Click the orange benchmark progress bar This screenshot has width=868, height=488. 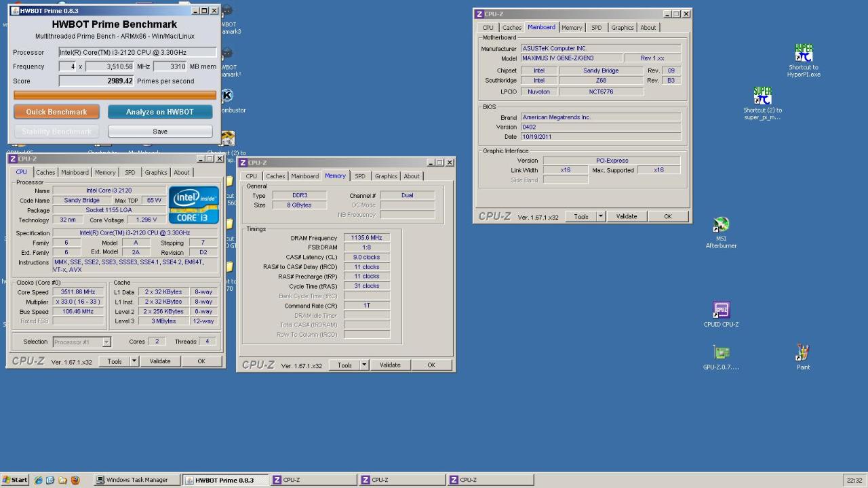pyautogui.click(x=115, y=96)
